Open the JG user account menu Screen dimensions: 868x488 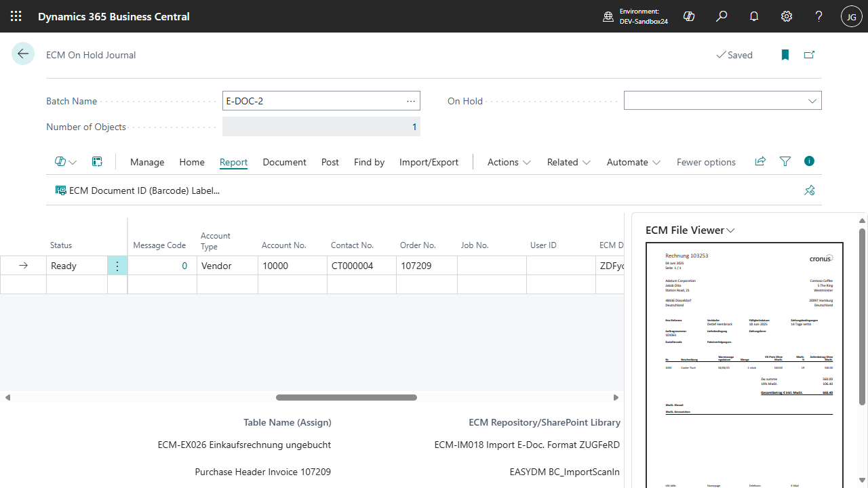pyautogui.click(x=852, y=16)
